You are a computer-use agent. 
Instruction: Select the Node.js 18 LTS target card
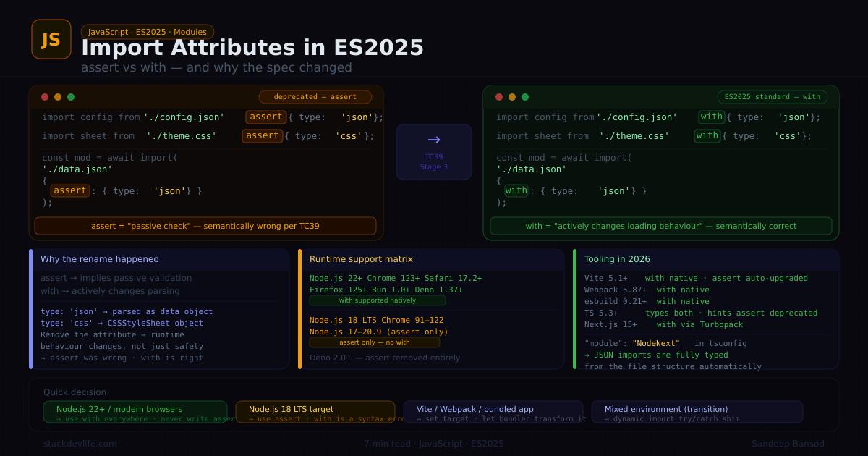(x=316, y=413)
